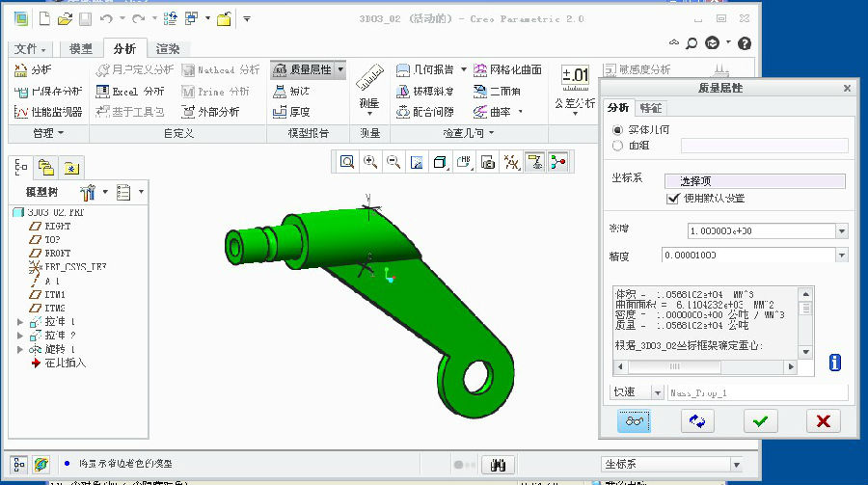The image size is (868, 485).
Task: Click the Zoom In magnifier icon
Action: click(x=370, y=162)
